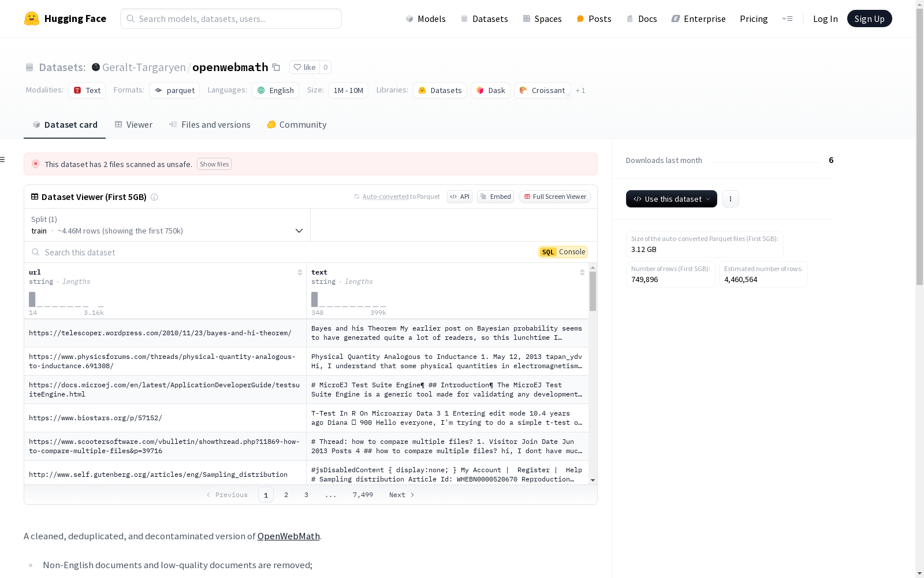Open the Spaces page
Viewport: 924px width, 578px height.
coord(542,18)
